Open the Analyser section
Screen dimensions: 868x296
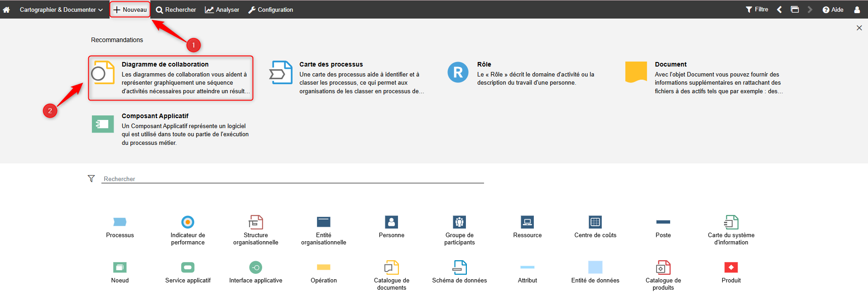222,10
